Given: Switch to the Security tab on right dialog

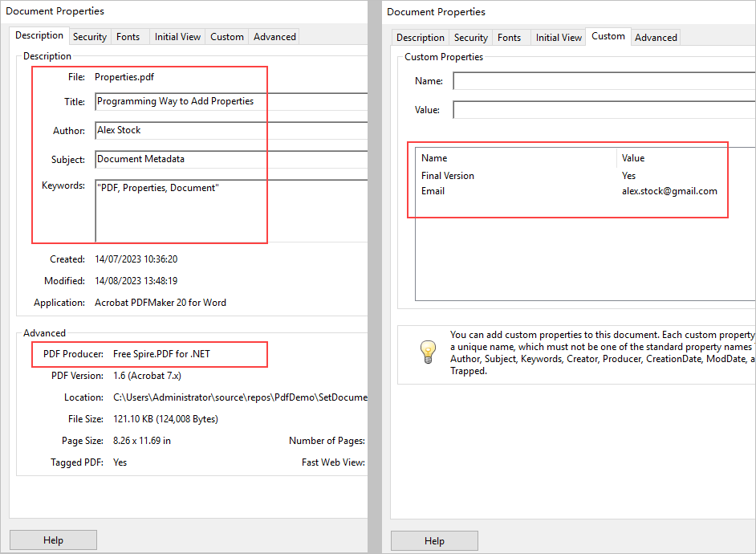Looking at the screenshot, I should point(469,37).
